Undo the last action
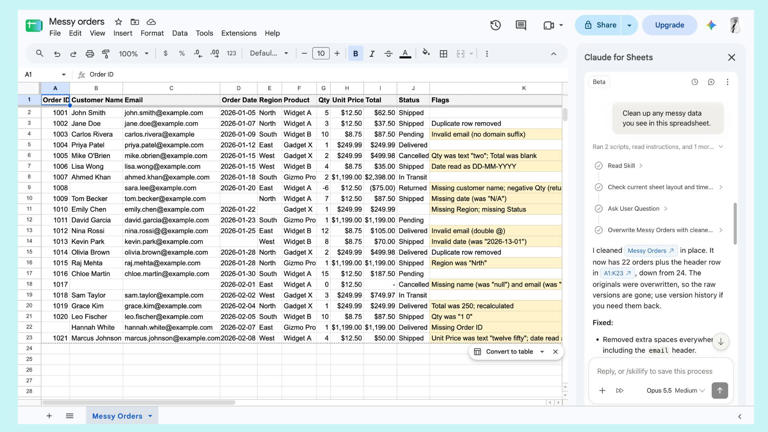This screenshot has width=768, height=432. [57, 54]
